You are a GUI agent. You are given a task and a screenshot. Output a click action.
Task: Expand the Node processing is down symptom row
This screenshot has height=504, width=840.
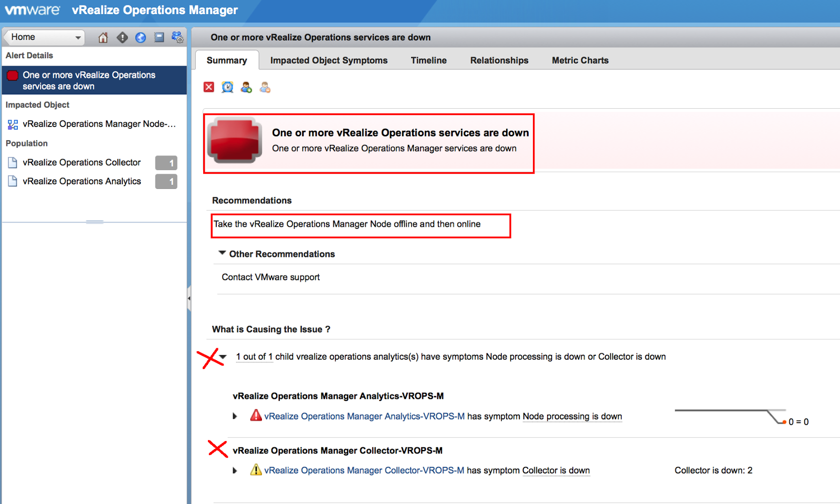pyautogui.click(x=235, y=416)
